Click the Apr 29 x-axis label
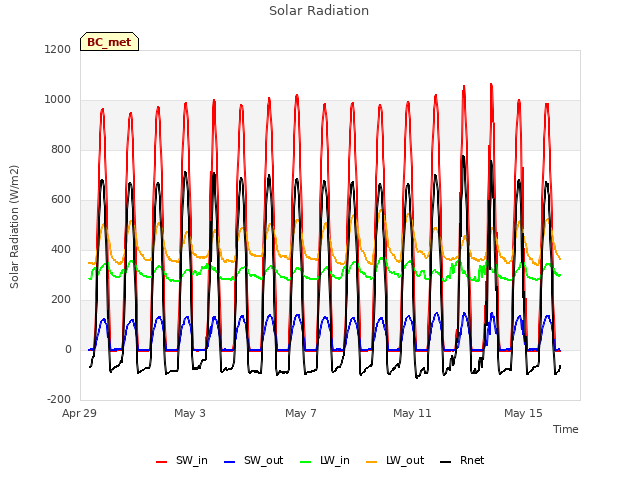The image size is (640, 480). (x=79, y=413)
